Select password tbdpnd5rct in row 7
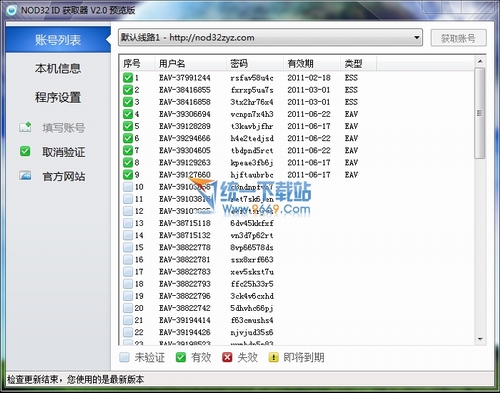500x393 pixels. click(x=252, y=151)
